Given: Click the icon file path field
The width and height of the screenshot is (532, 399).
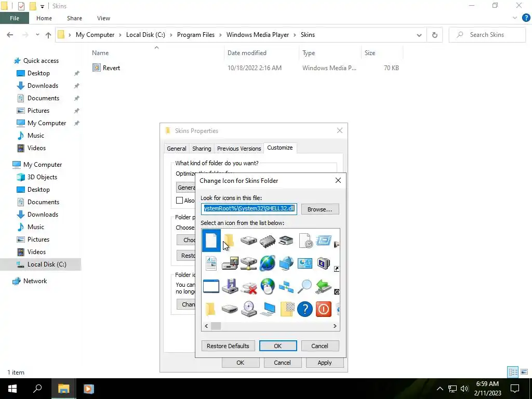Looking at the screenshot, I should point(249,209).
